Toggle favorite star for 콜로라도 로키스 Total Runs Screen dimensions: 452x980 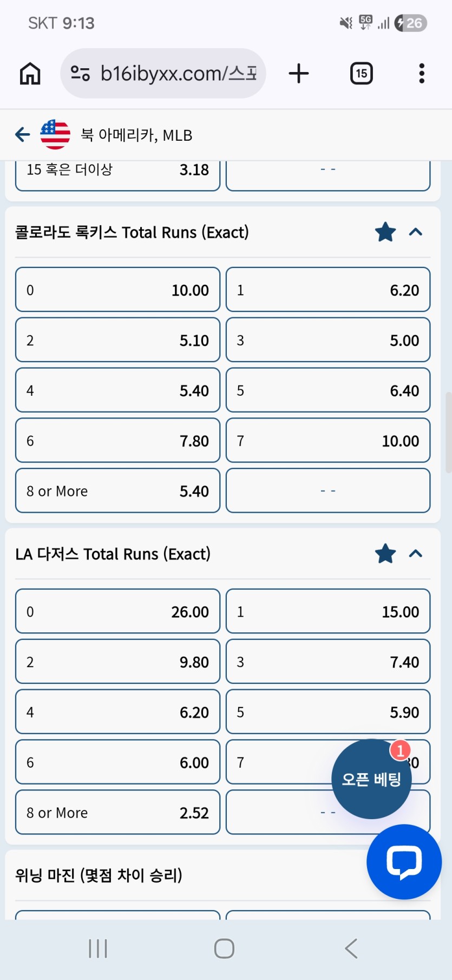click(x=385, y=232)
